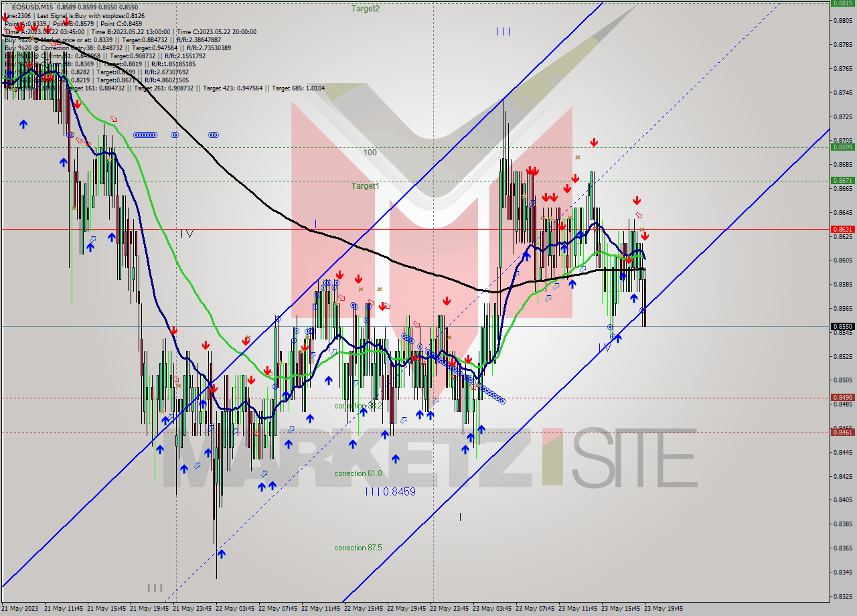Click the 'correction 61.8' label
The image size is (857, 616).
tap(358, 473)
